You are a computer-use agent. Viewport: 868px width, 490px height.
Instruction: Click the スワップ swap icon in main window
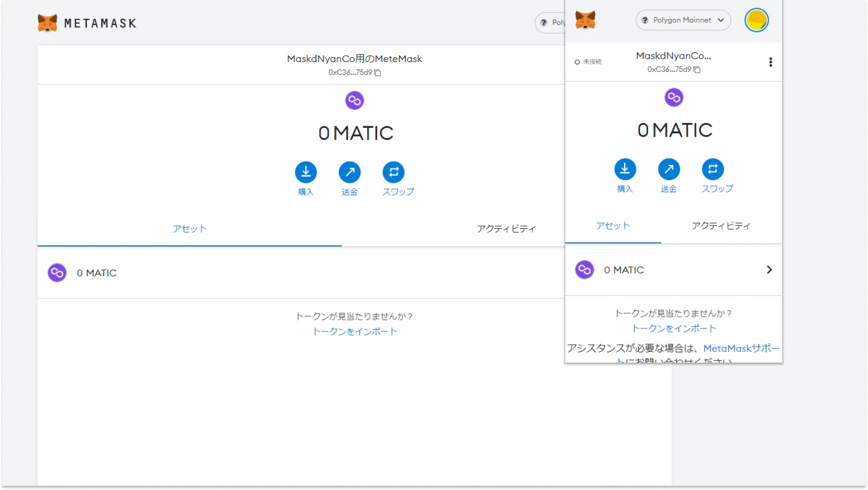pyautogui.click(x=393, y=172)
